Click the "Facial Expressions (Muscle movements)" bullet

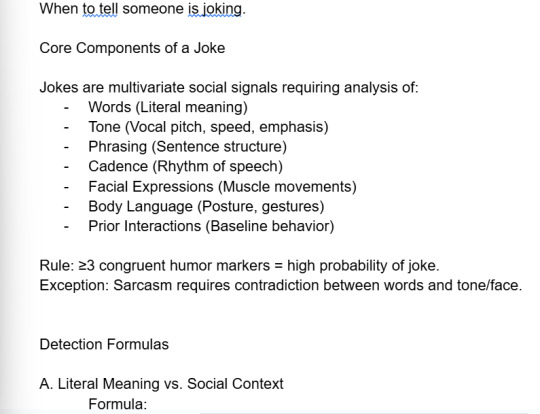(222, 187)
